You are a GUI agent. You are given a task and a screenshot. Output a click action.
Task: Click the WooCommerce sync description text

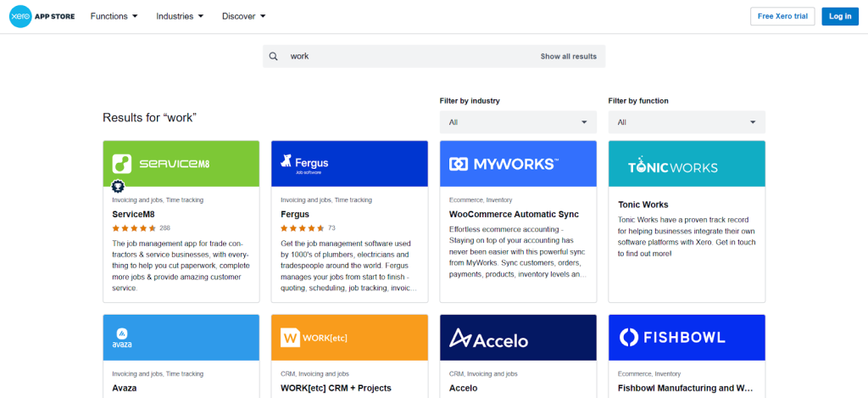(x=518, y=252)
